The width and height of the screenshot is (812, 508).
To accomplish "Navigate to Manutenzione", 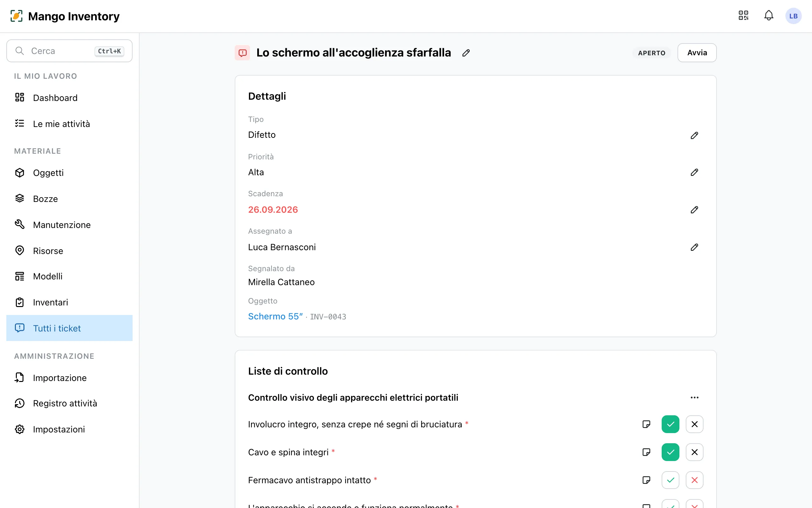I will tap(69, 225).
